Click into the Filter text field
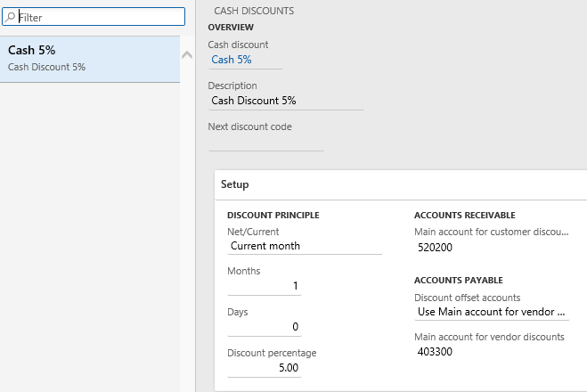Image resolution: width=587 pixels, height=392 pixels. coord(98,17)
